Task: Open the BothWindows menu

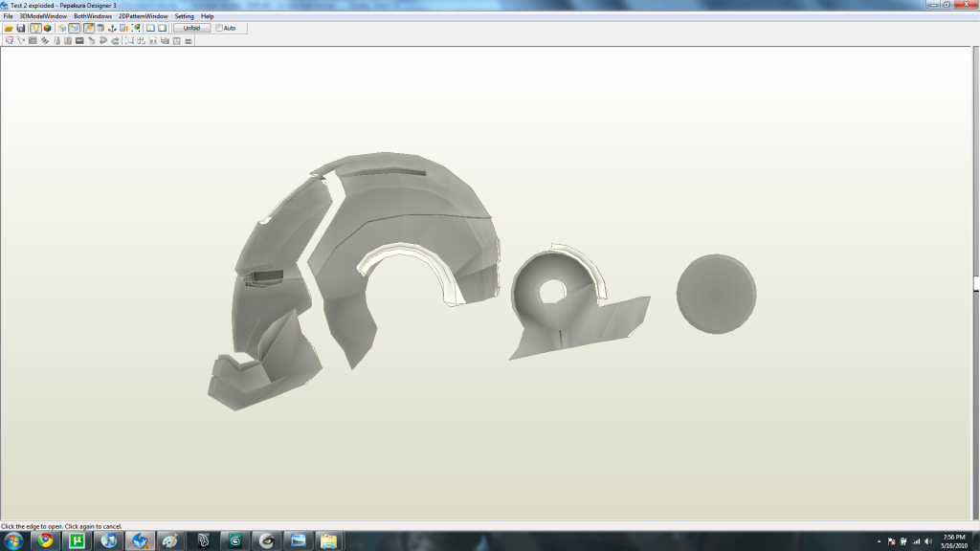Action: click(x=93, y=16)
